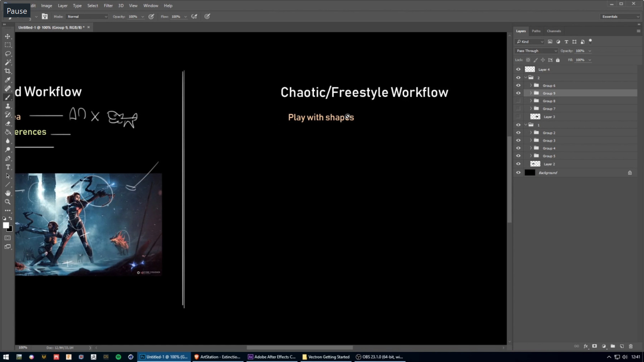
Task: Show the hidden Layer 3
Action: [518, 116]
